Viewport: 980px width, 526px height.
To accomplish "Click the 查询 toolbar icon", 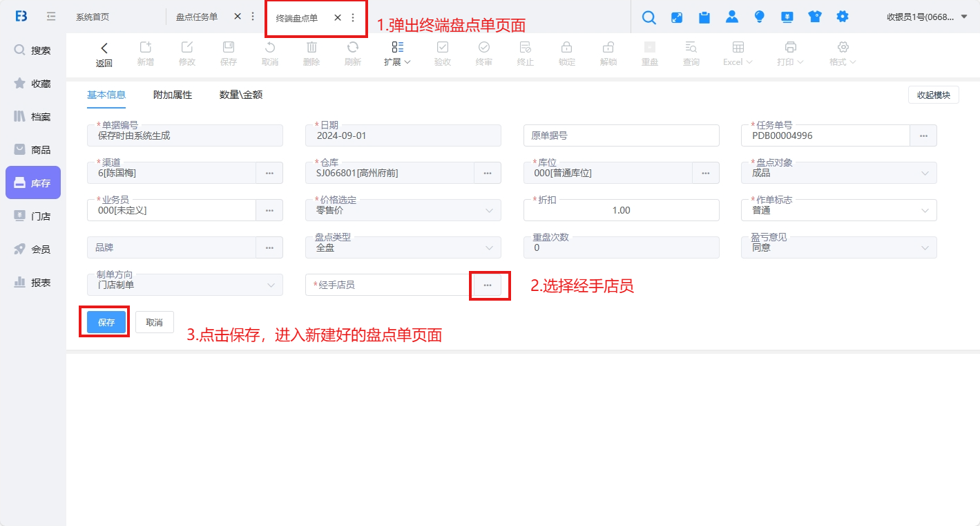I will point(691,47).
